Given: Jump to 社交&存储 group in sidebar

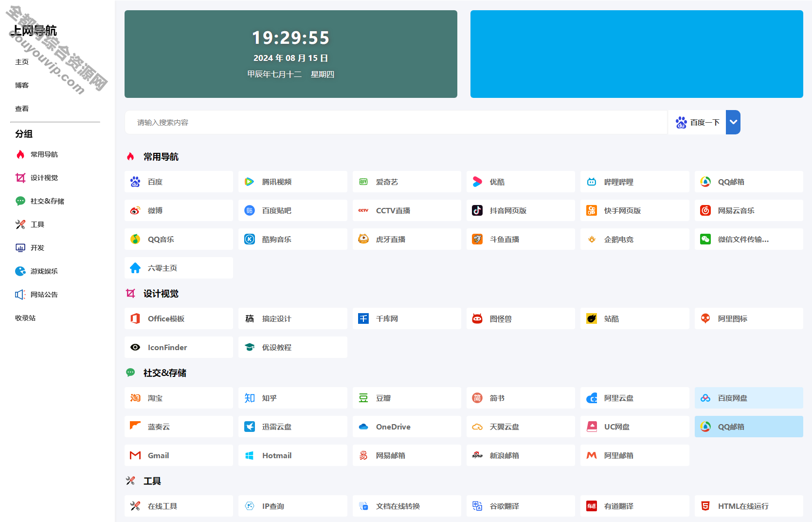Looking at the screenshot, I should pyautogui.click(x=47, y=201).
